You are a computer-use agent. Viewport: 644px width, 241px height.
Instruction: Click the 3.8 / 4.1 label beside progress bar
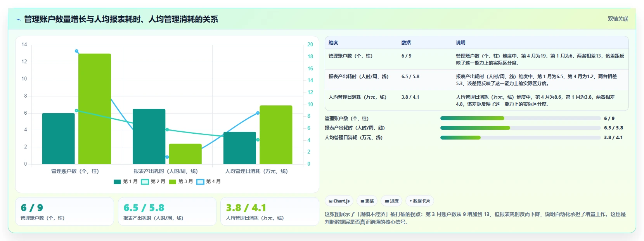coord(613,138)
